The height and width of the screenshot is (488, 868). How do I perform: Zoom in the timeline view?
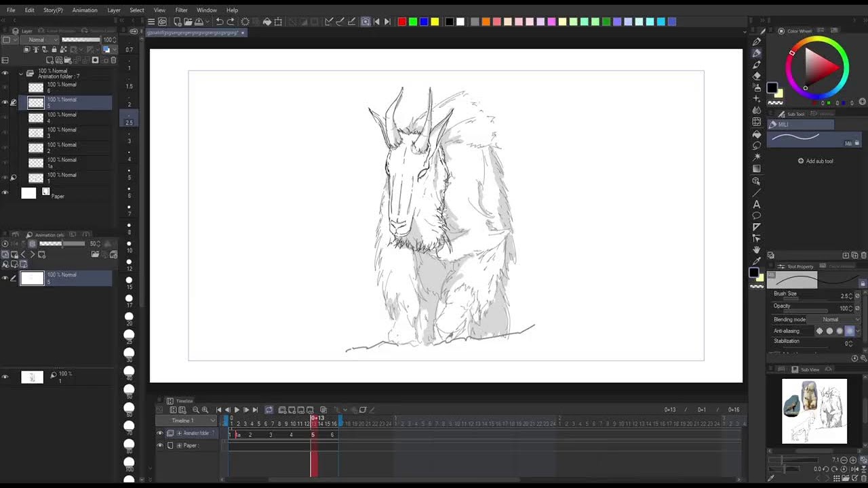pos(205,409)
